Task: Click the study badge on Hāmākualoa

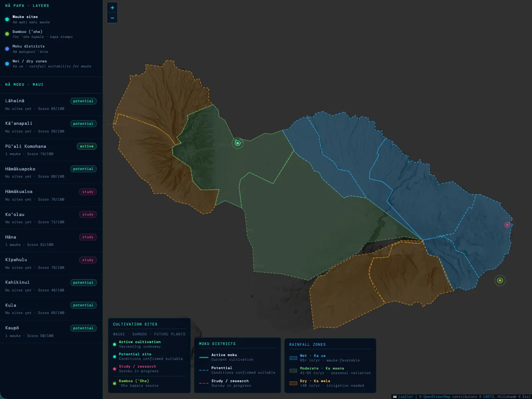Action: point(88,192)
